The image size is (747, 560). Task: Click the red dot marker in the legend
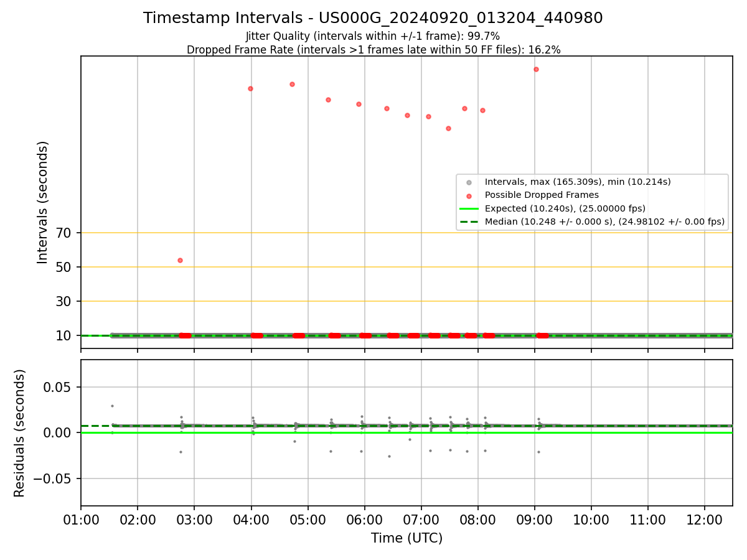point(469,195)
